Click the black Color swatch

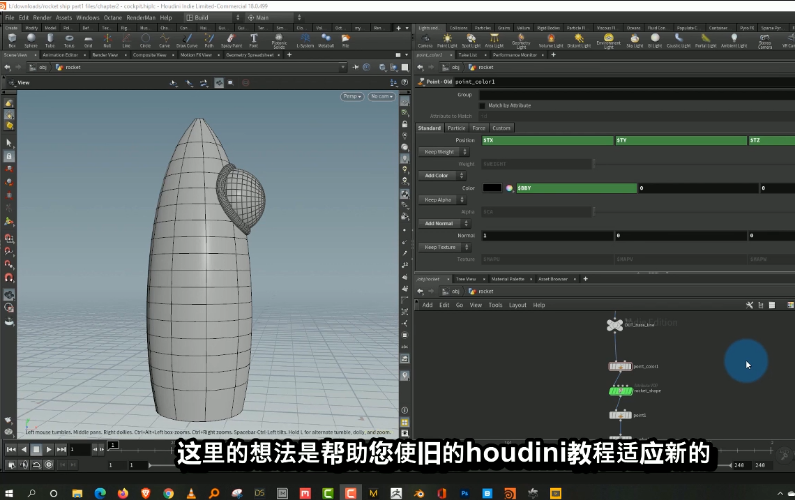coord(492,188)
